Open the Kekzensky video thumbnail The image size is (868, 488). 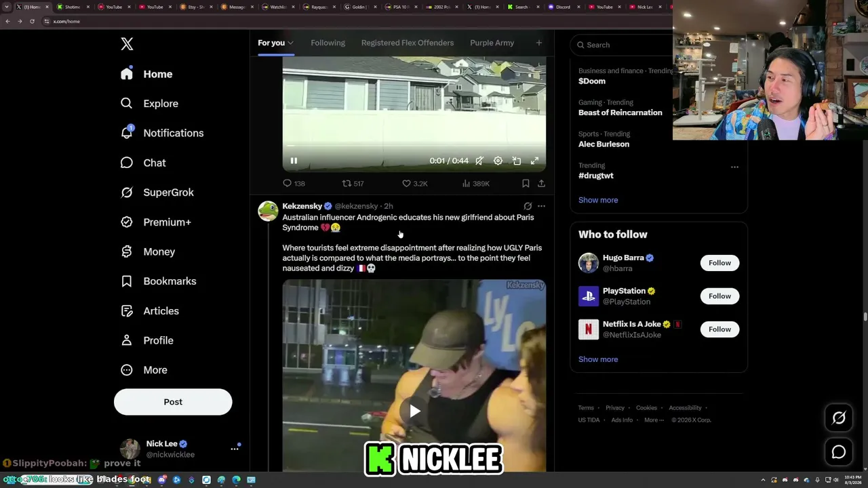pyautogui.click(x=414, y=375)
